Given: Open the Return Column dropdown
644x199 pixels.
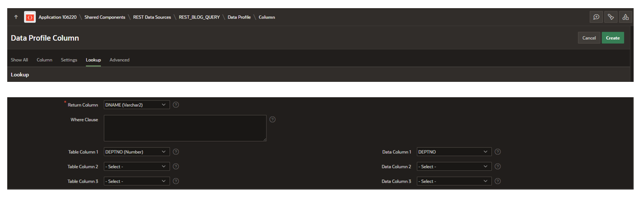Looking at the screenshot, I should 137,105.
